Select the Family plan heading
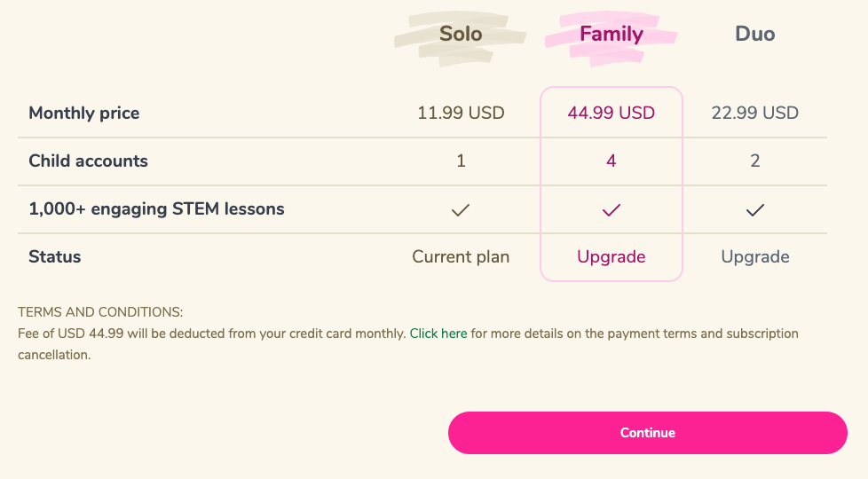The image size is (868, 479). (x=612, y=35)
